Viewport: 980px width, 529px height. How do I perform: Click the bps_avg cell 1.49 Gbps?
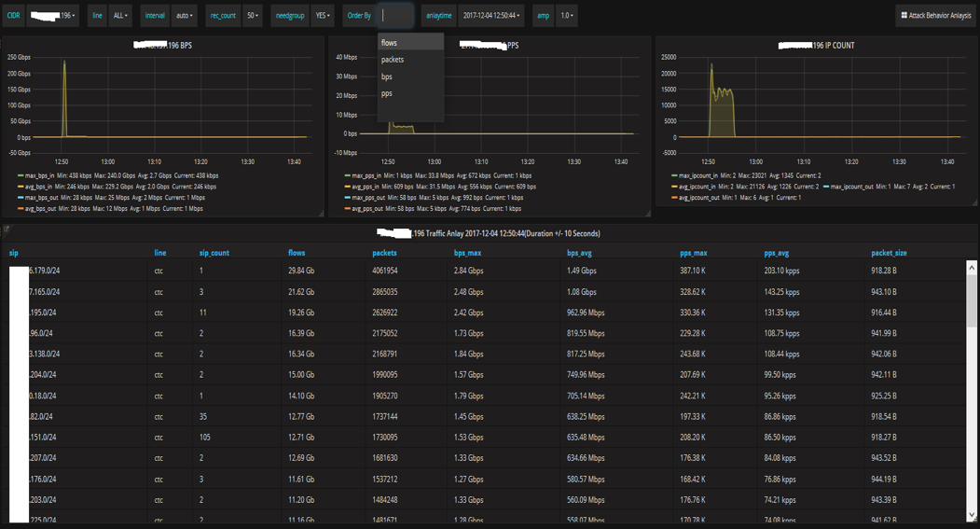[x=581, y=271]
